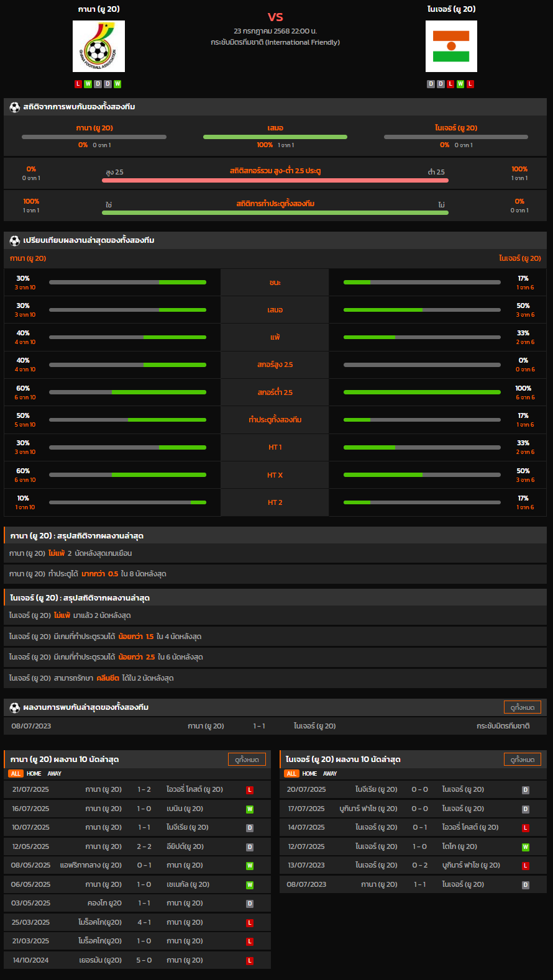Select HOME tab in Niger last 10 matches
The width and height of the screenshot is (553, 980).
pyautogui.click(x=309, y=774)
